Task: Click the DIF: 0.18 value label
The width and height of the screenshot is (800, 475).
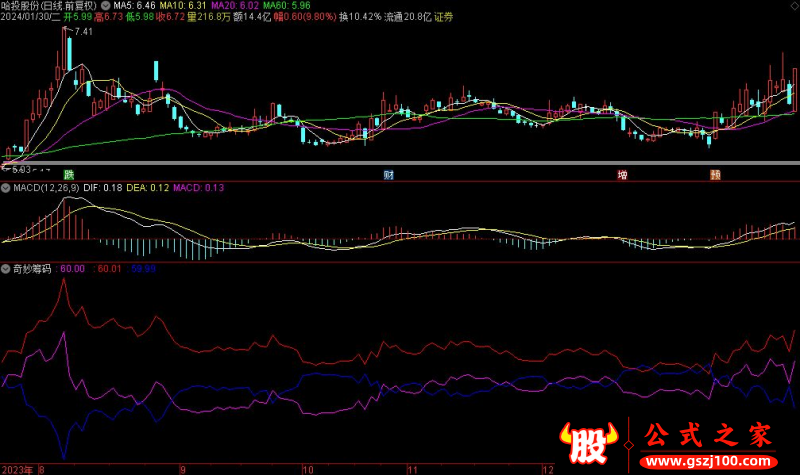Action: (x=112, y=187)
